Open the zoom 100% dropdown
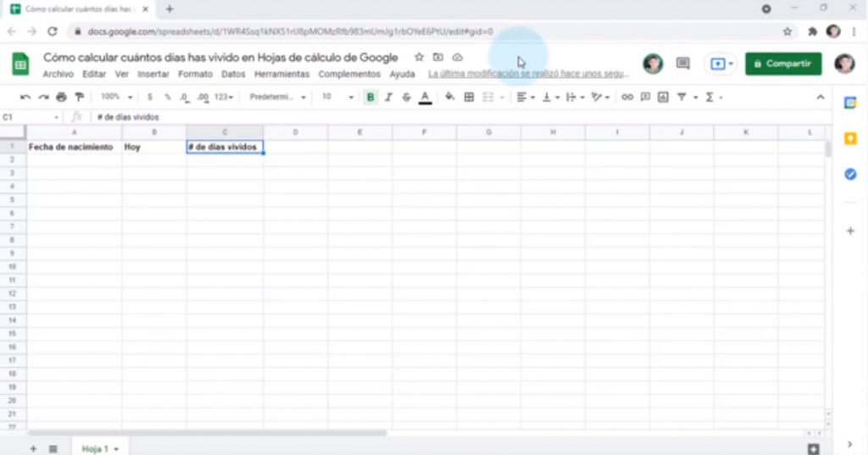 point(116,97)
